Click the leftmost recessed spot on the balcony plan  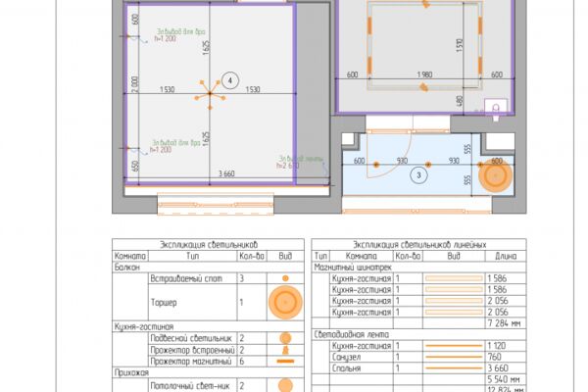coord(376,165)
